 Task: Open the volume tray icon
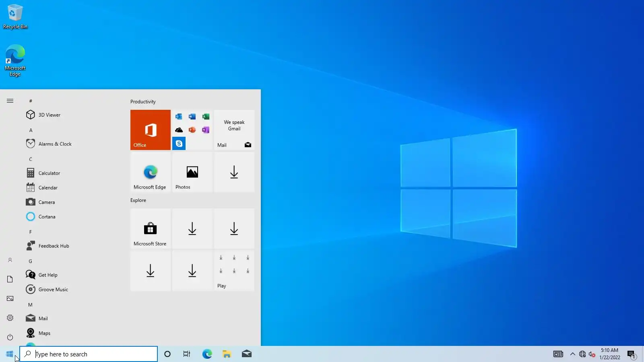click(592, 354)
